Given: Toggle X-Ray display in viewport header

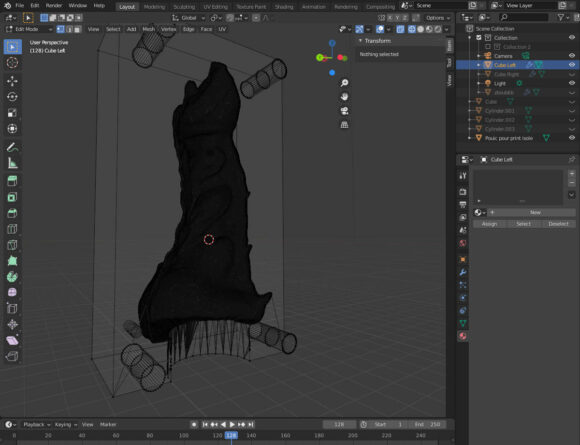Looking at the screenshot, I should [400, 29].
